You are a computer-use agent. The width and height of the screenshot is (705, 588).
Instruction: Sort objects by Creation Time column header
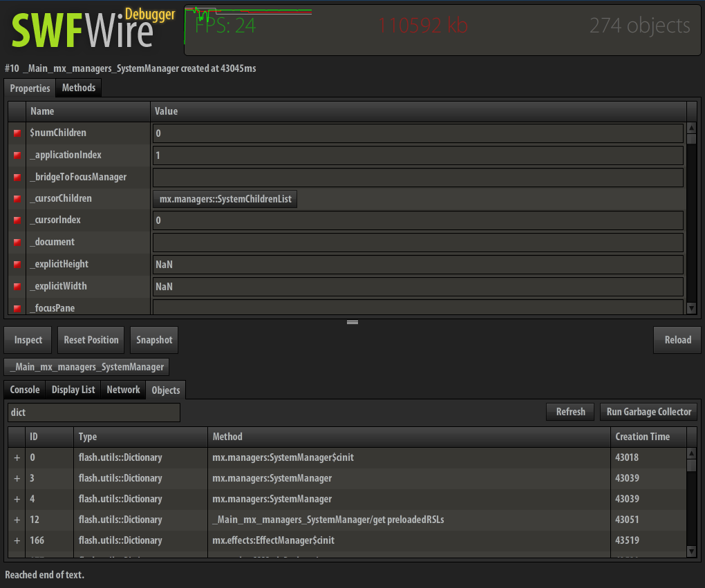click(x=648, y=437)
